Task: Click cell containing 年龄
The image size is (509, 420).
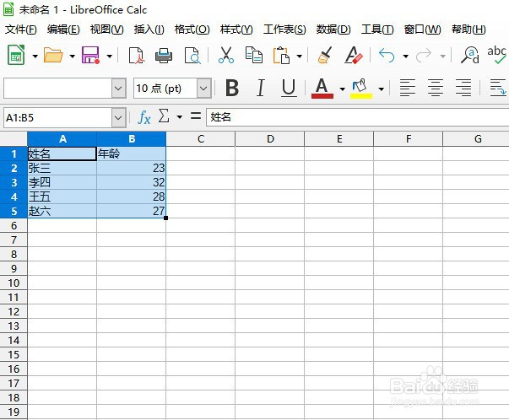Action: [131, 153]
